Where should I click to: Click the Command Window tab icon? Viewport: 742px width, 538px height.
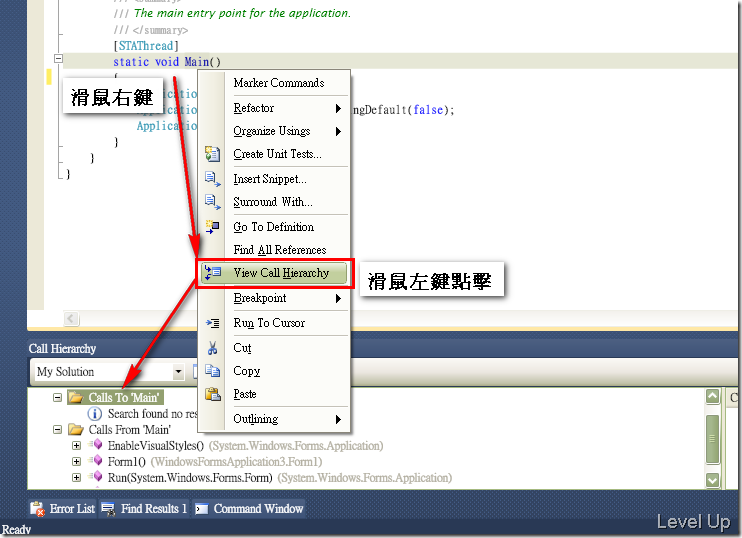(x=202, y=509)
